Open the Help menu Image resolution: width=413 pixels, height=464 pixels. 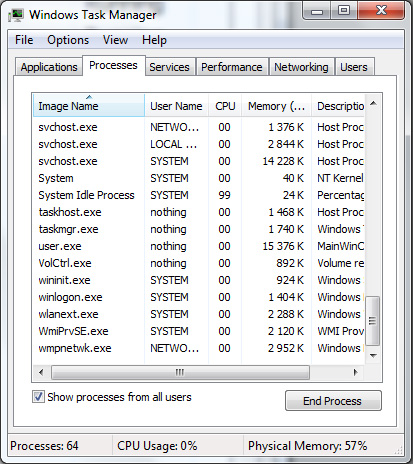154,40
